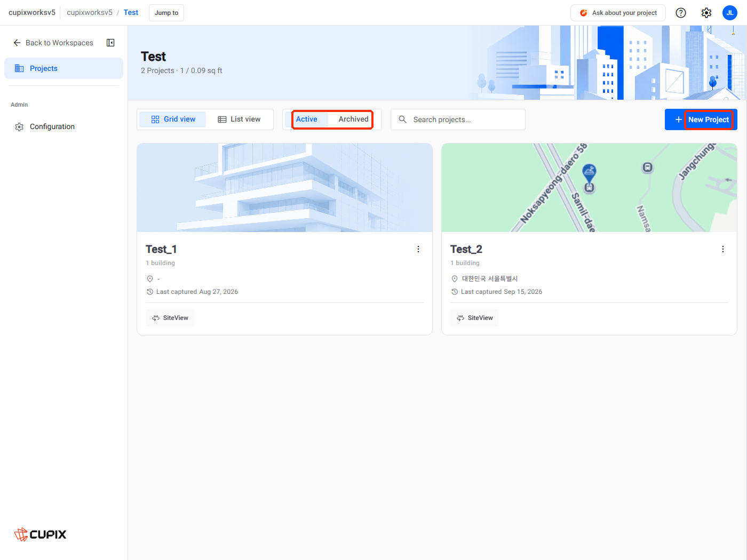Open Test_2 three-dot options menu
747x560 pixels.
click(x=723, y=249)
